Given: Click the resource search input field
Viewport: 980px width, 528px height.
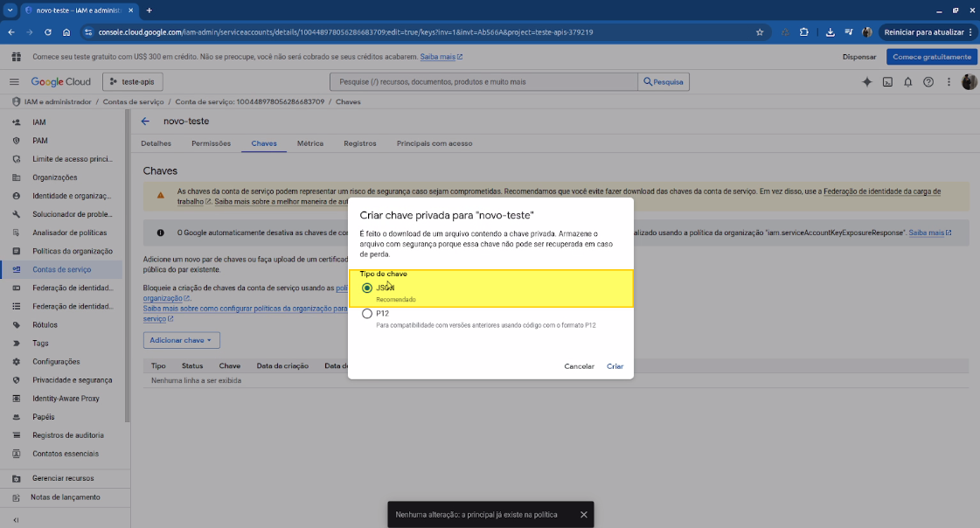Looking at the screenshot, I should pos(483,82).
